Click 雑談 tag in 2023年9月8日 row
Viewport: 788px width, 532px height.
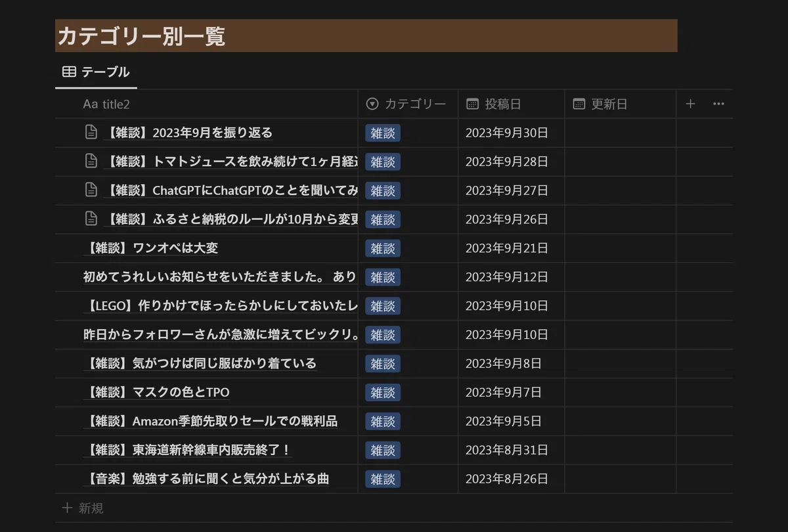point(383,365)
